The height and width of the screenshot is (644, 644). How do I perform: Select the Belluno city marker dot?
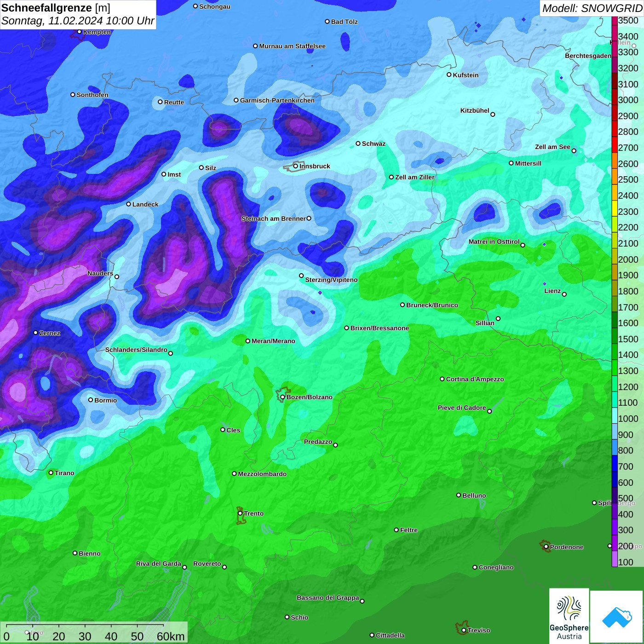coord(458,495)
